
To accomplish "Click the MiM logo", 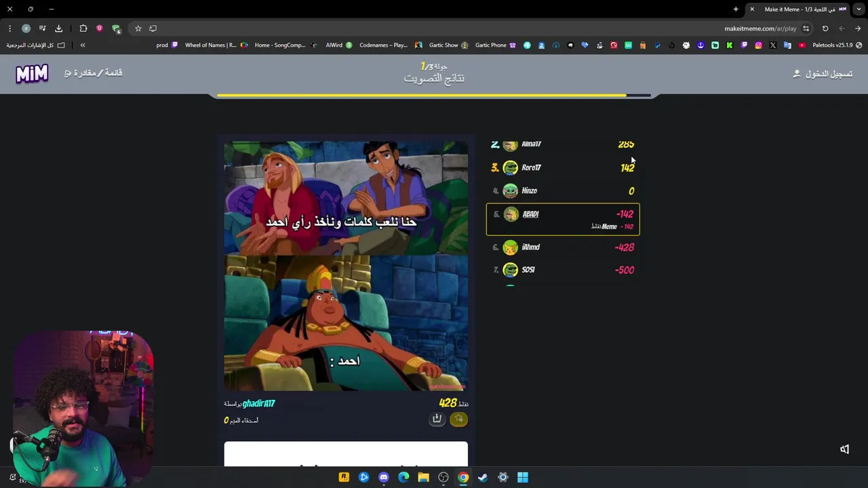I will click(x=32, y=73).
